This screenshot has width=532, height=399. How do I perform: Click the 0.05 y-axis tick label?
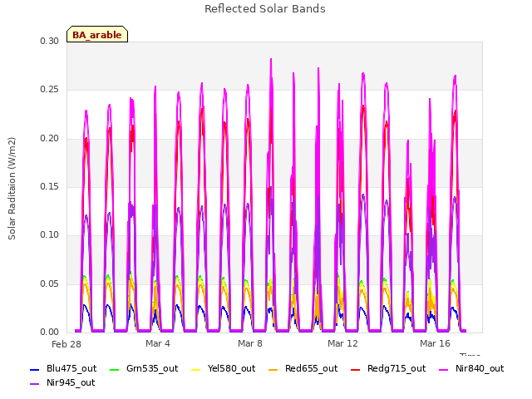coord(49,283)
